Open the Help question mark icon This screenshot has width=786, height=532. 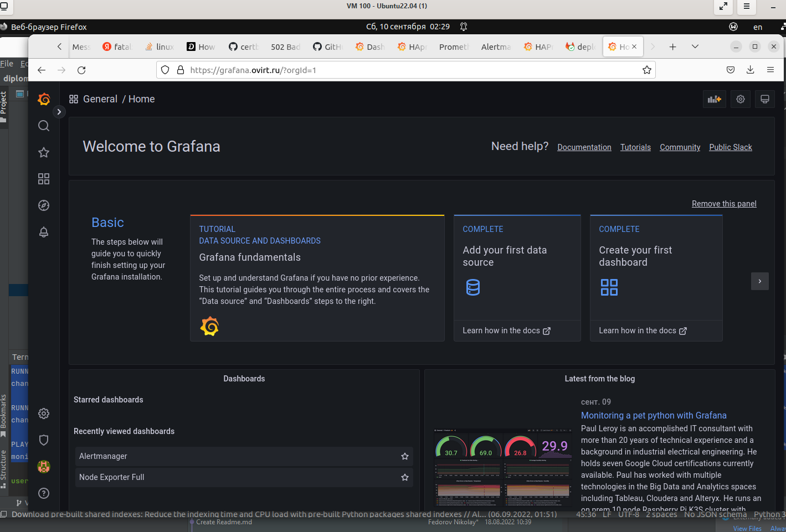(x=44, y=493)
